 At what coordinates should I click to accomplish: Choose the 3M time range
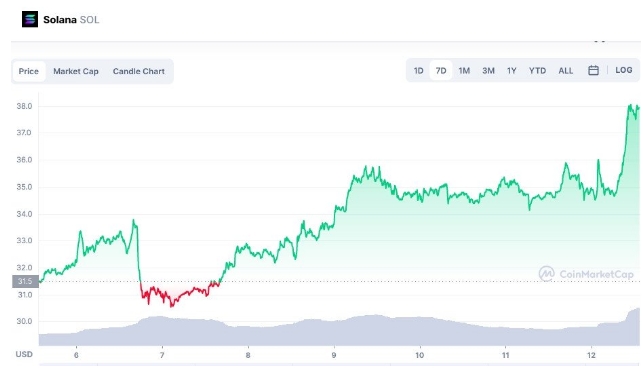pos(488,71)
